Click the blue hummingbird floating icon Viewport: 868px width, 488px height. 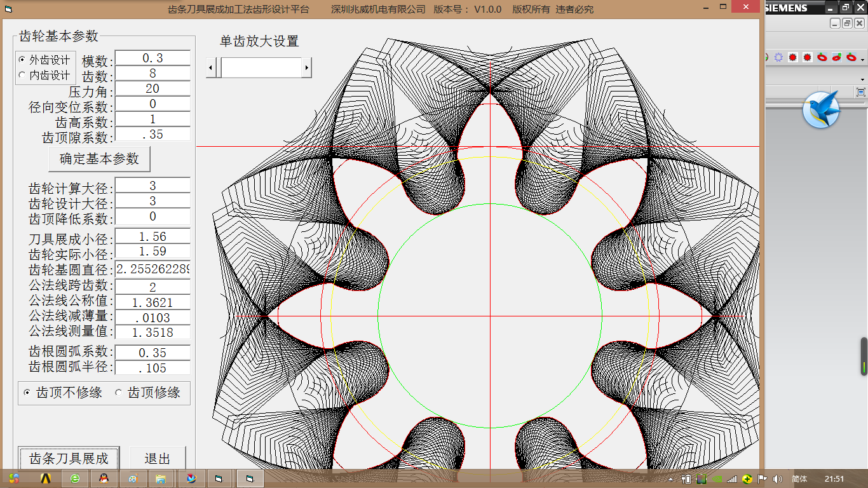[822, 109]
